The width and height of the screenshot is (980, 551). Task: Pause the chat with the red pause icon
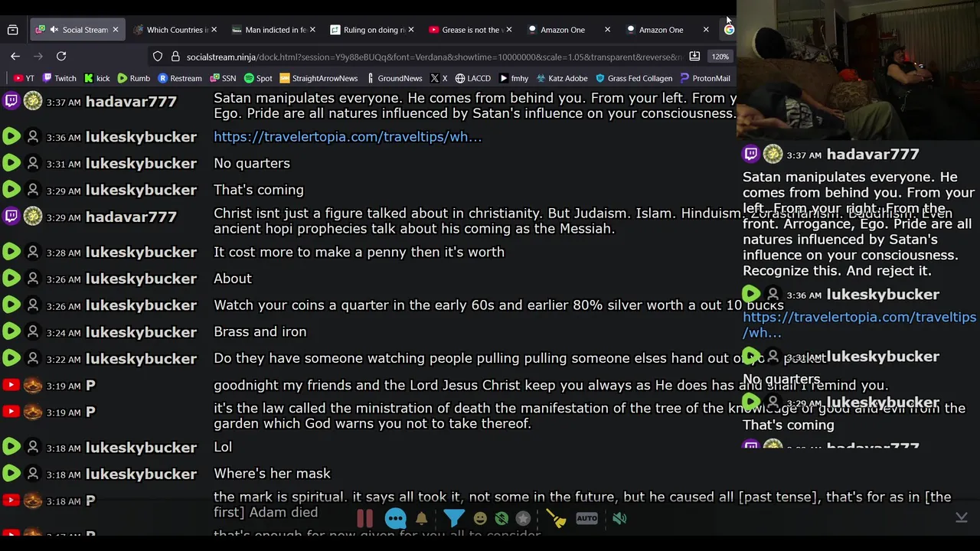coord(364,518)
